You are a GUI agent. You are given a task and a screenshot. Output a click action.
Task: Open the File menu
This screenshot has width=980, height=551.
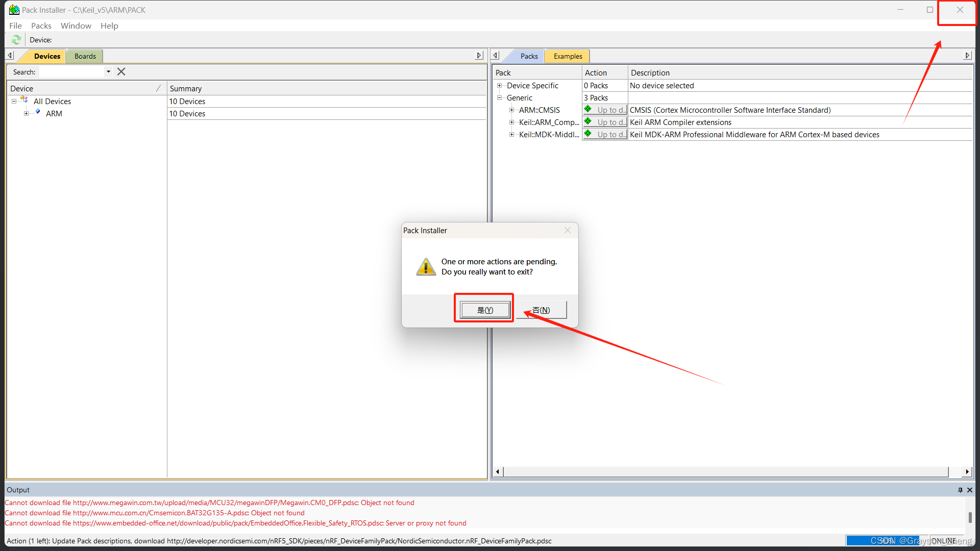click(15, 26)
